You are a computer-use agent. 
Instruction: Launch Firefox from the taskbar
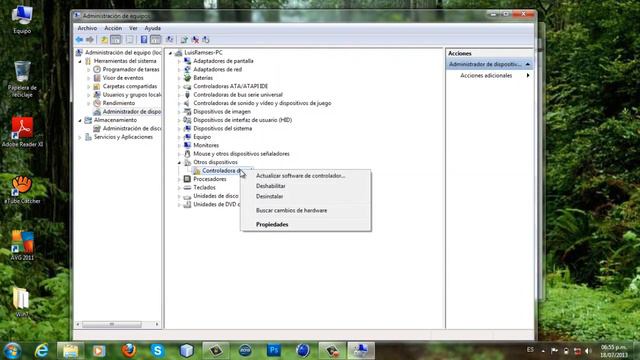pos(129,350)
